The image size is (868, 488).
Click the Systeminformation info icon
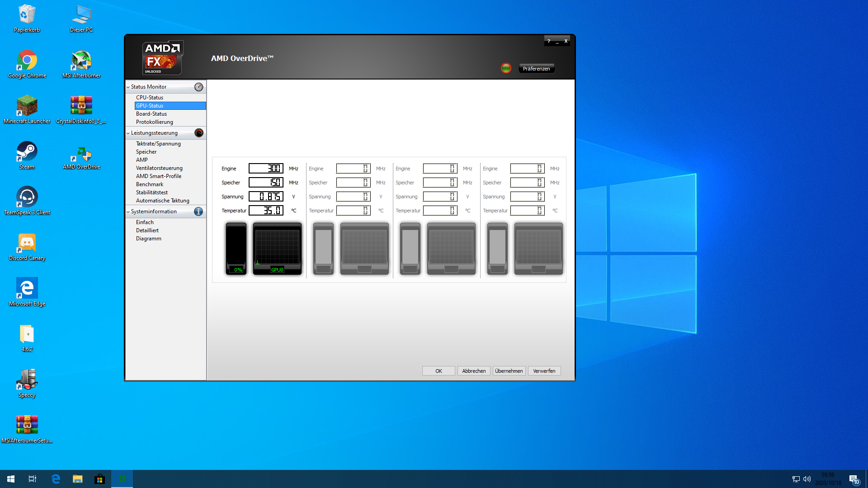(x=198, y=211)
